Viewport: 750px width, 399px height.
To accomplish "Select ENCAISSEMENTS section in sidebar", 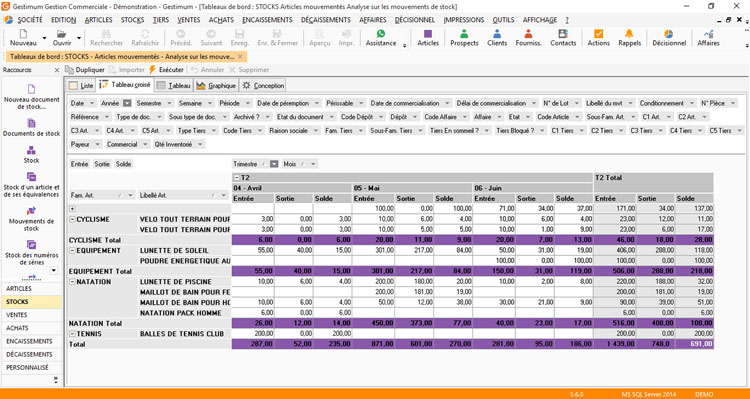I will (32, 341).
